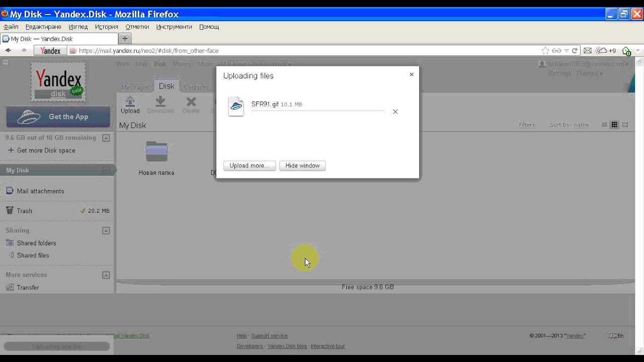Screen dimensions: 644x362
Task: Select the Disk tab
Action: pos(167,86)
